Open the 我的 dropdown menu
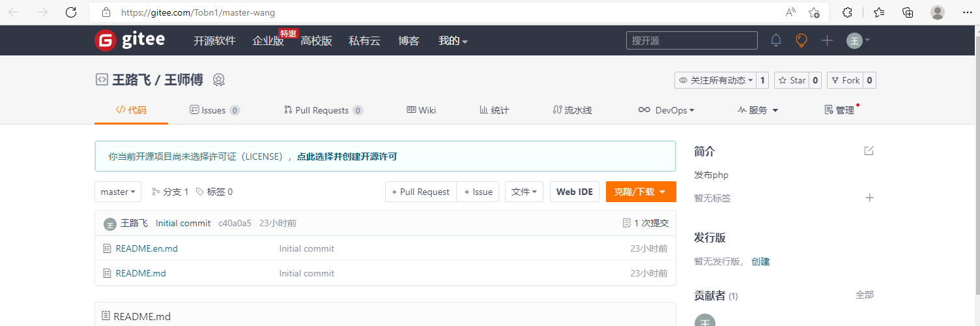Screen dimensions: 980x326 click(453, 40)
